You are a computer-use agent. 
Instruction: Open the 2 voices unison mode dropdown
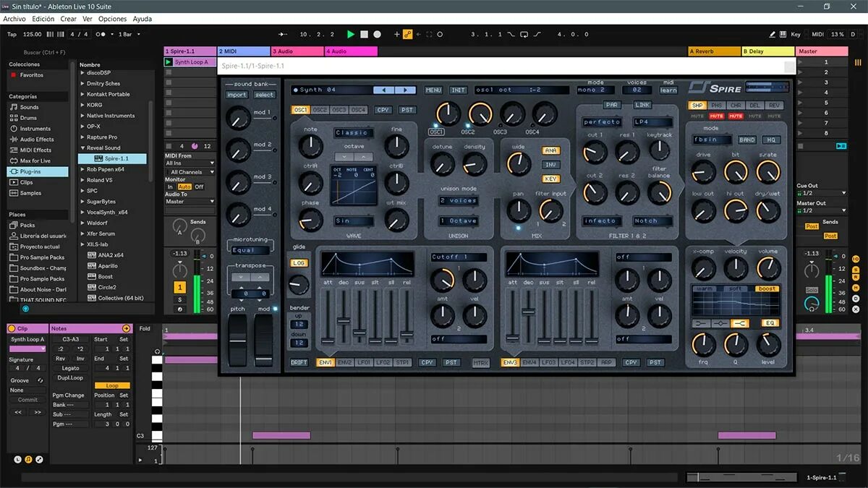(x=459, y=201)
